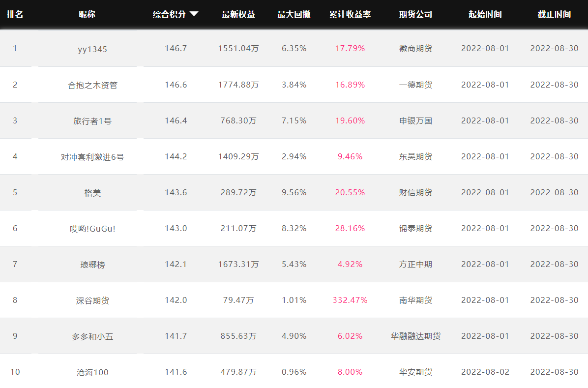The width and height of the screenshot is (588, 388).
Task: Select the drawdown value 1.01%
Action: pyautogui.click(x=294, y=300)
